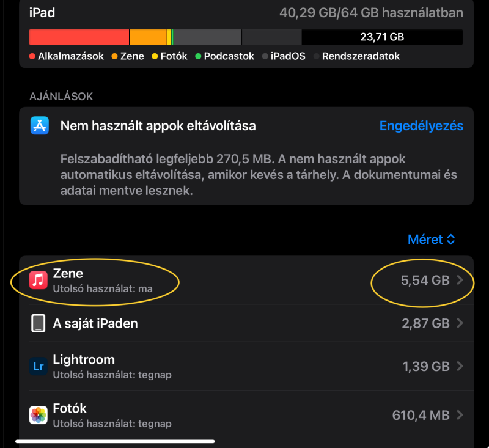This screenshot has width=489, height=448.
Task: Click the Zene 5,54 GB size value
Action: [x=425, y=281]
